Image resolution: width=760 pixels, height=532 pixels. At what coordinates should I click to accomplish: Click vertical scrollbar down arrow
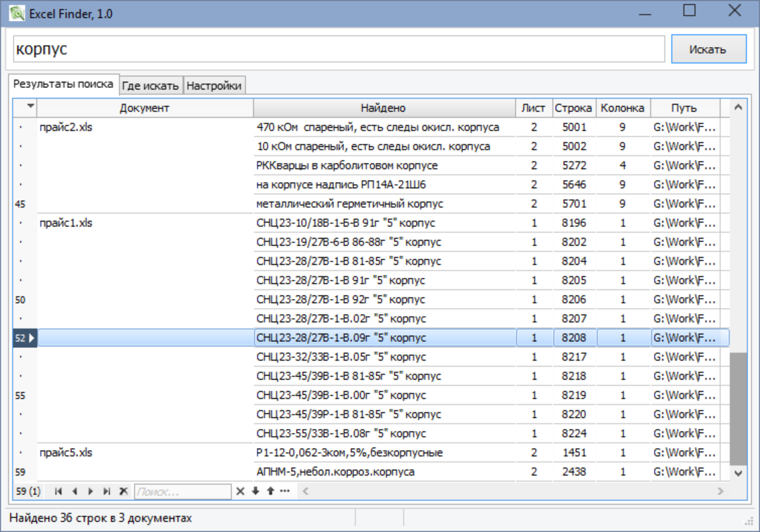pyautogui.click(x=738, y=473)
